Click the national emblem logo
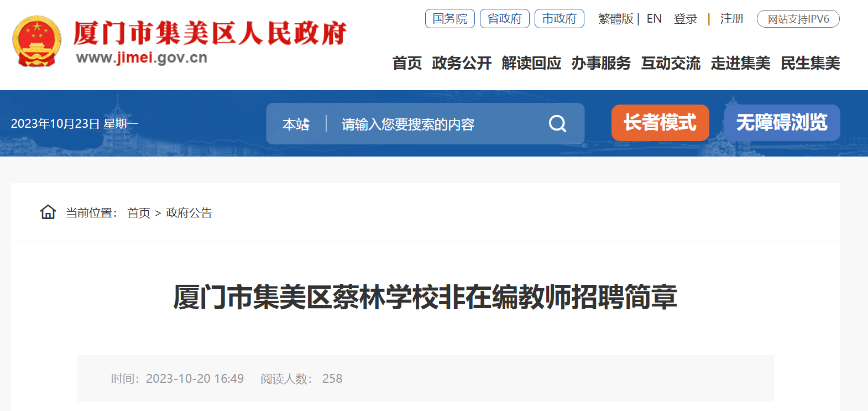Screen dimensions: 868x411 click(36, 41)
